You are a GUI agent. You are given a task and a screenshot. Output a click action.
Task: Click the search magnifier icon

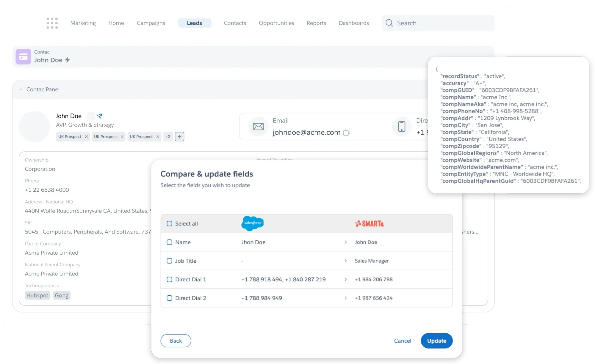point(389,23)
